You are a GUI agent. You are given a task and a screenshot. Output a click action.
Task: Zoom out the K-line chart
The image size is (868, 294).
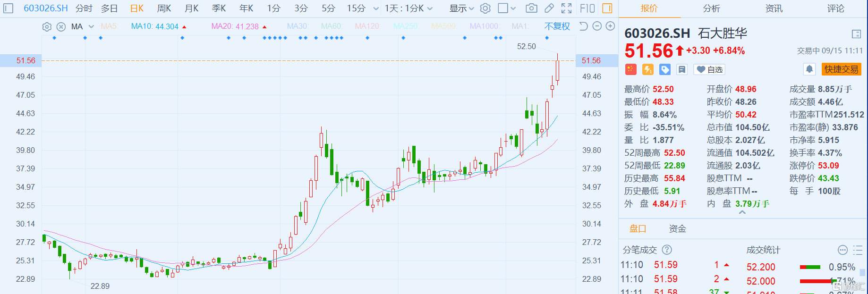click(597, 26)
